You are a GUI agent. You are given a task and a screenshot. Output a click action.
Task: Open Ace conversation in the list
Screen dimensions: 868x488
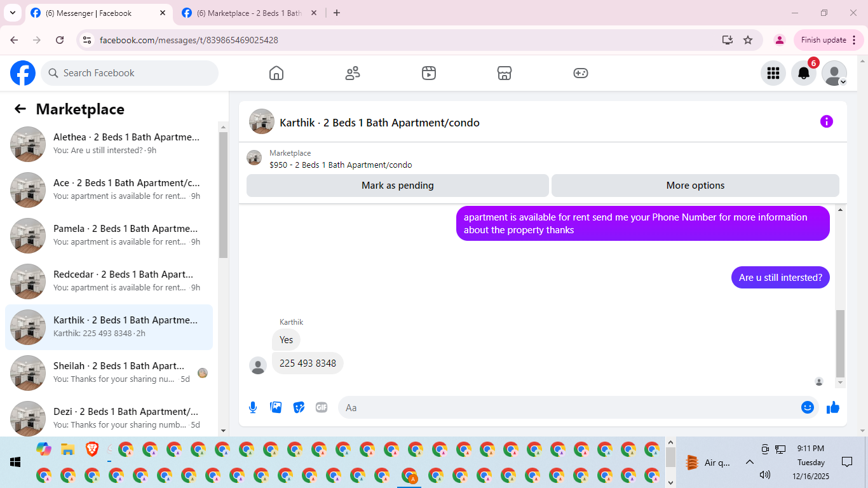point(109,190)
